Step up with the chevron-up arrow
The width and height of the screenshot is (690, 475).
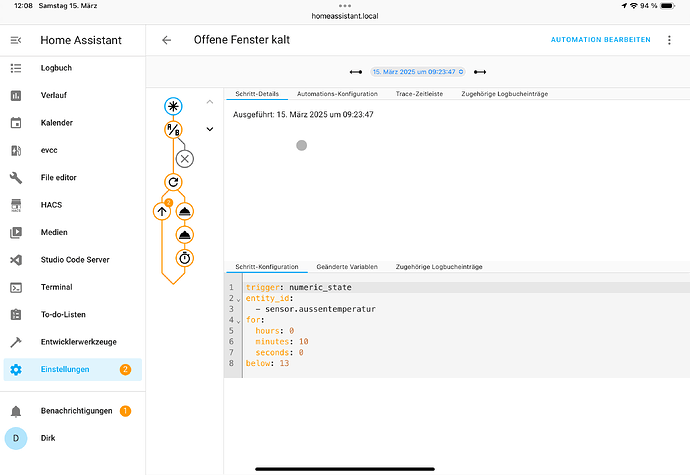point(210,102)
